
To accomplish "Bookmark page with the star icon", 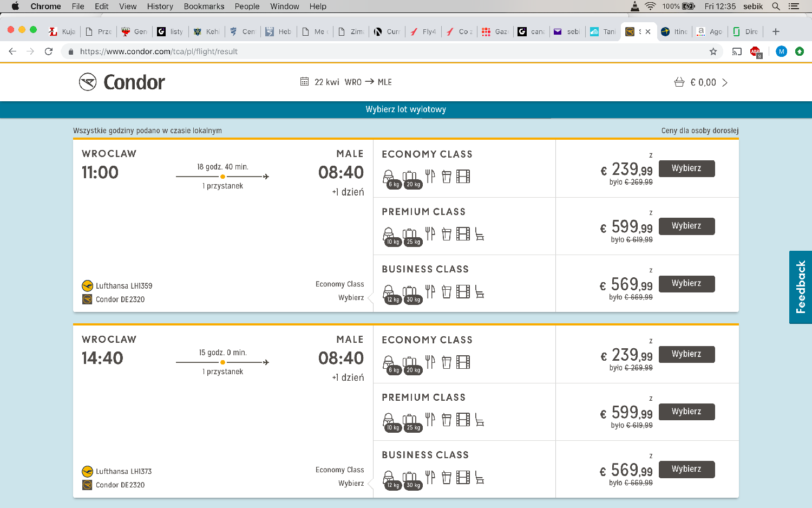I will point(713,51).
